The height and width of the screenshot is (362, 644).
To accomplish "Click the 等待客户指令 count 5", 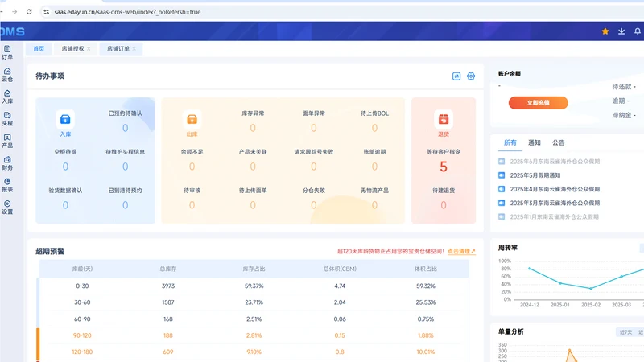I will point(444,167).
